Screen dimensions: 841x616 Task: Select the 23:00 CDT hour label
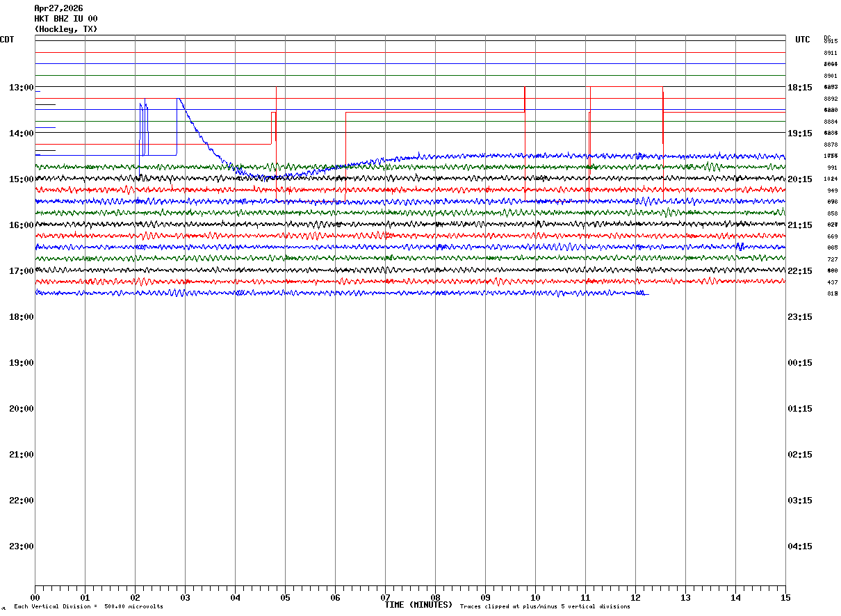(x=22, y=546)
